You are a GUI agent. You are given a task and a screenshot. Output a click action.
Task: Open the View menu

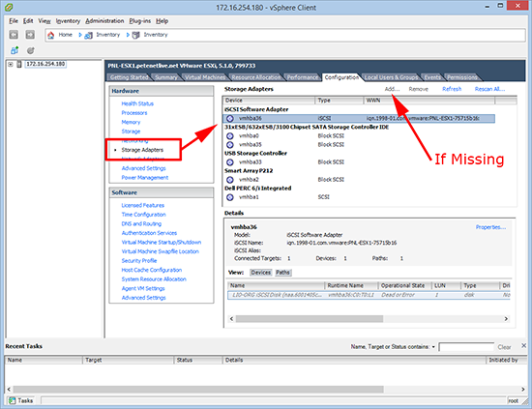[x=44, y=21]
